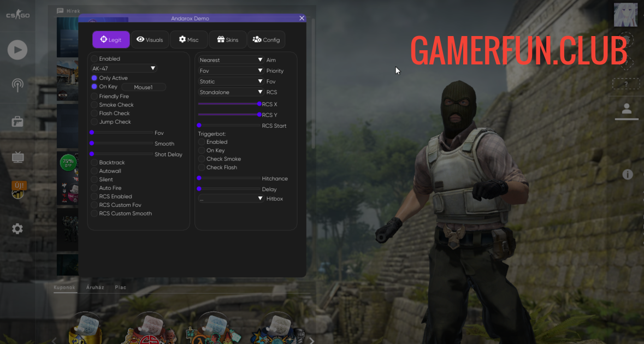Screen dimensions: 644x344
Task: Toggle RCS Custom Fov
Action: [94, 205]
